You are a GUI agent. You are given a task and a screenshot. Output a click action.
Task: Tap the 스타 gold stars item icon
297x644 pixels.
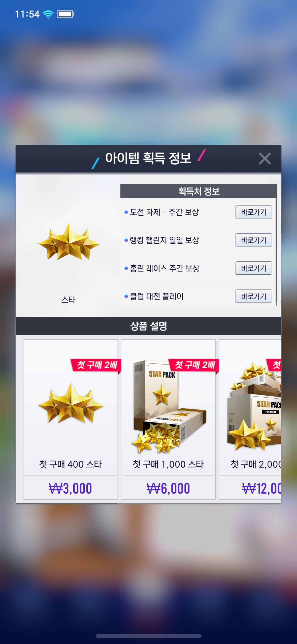[x=69, y=242]
